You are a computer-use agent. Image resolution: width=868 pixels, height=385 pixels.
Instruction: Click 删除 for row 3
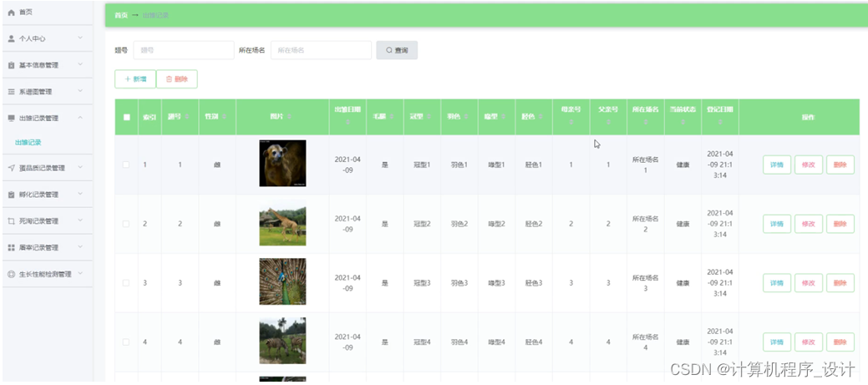840,282
